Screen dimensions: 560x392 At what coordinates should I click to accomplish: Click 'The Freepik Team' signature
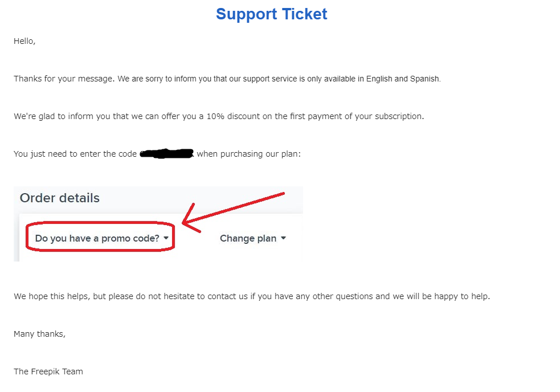click(48, 371)
